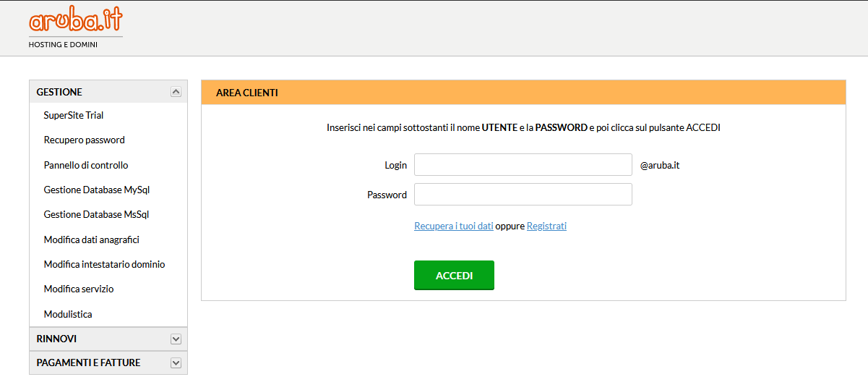
Task: Select Modifica intestatario dominio
Action: click(x=105, y=264)
